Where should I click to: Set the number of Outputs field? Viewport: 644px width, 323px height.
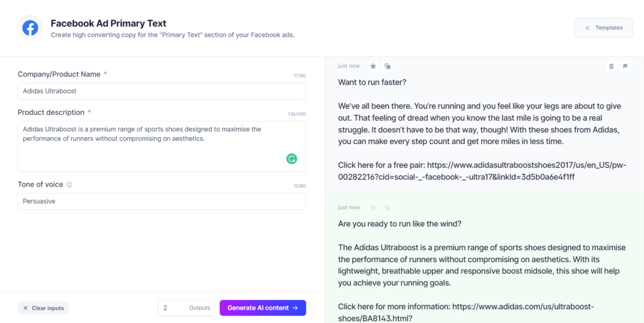point(186,308)
